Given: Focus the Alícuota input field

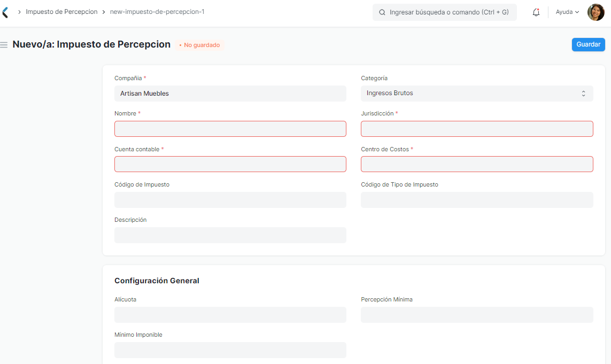Looking at the screenshot, I should (x=230, y=315).
